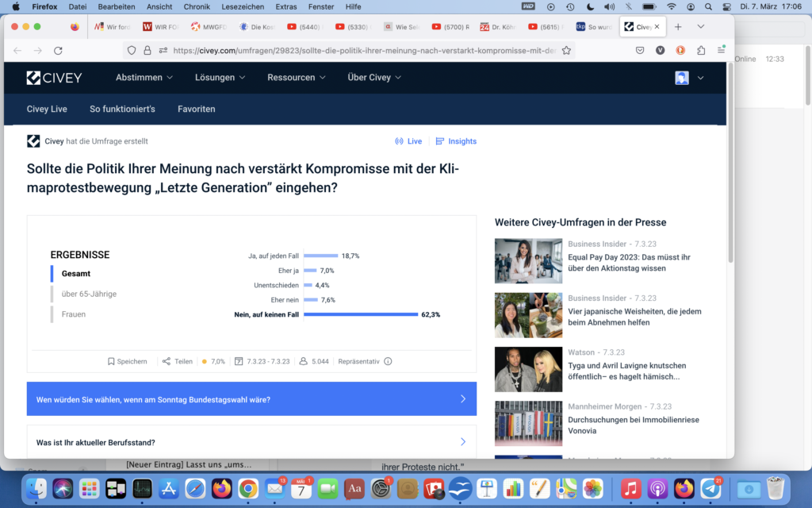Click the Civey logo in header
The height and width of the screenshot is (508, 812).
54,78
